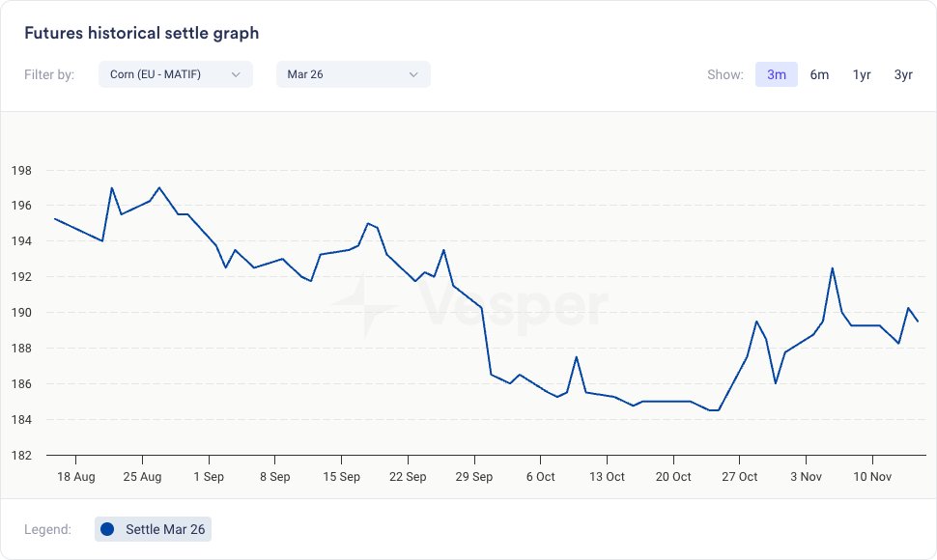The width and height of the screenshot is (937, 560).
Task: Click the 27 Oct x-axis date label
Action: [x=740, y=477]
